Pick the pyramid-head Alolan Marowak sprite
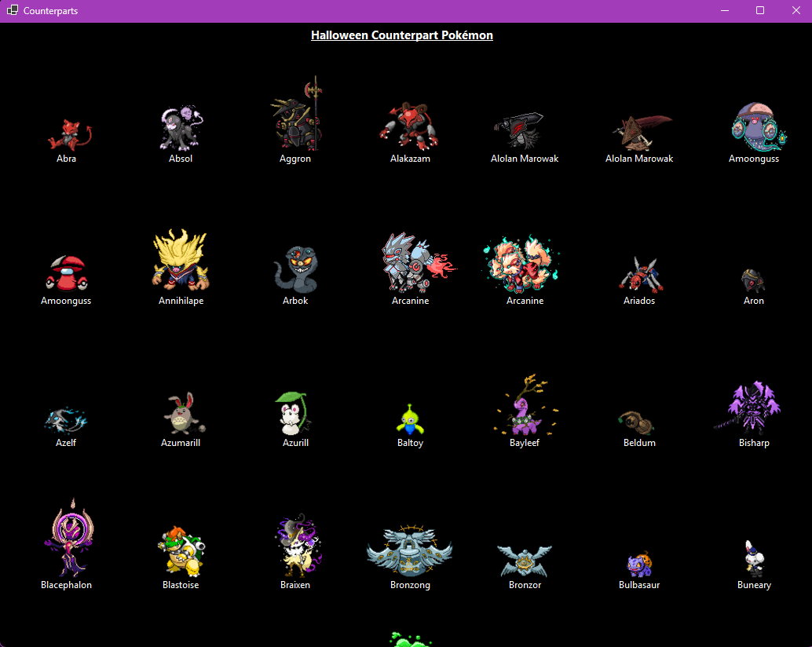This screenshot has width=812, height=647. pos(642,133)
